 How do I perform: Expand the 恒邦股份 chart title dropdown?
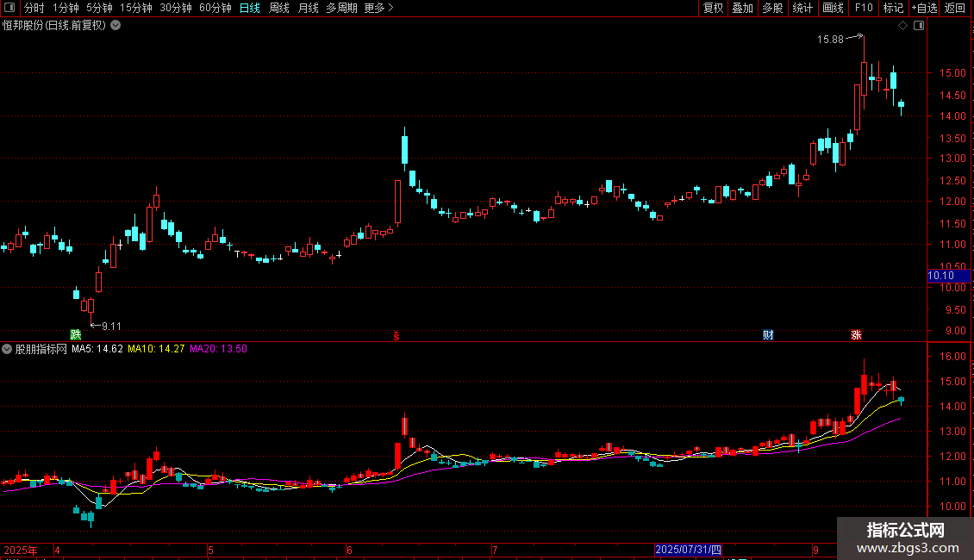coord(116,26)
